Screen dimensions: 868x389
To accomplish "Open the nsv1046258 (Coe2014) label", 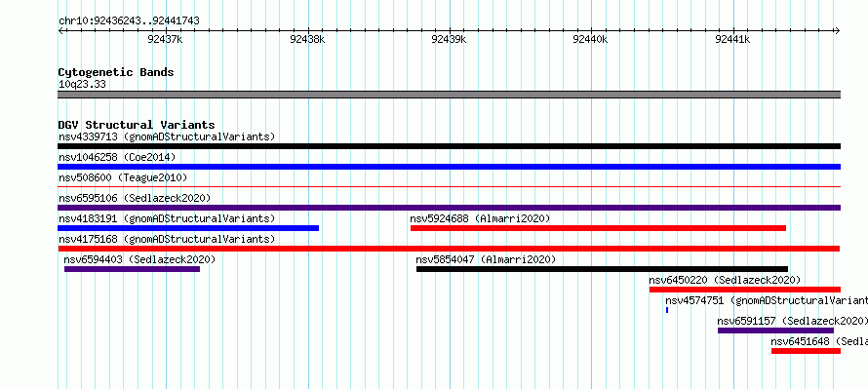I will coord(117,157).
